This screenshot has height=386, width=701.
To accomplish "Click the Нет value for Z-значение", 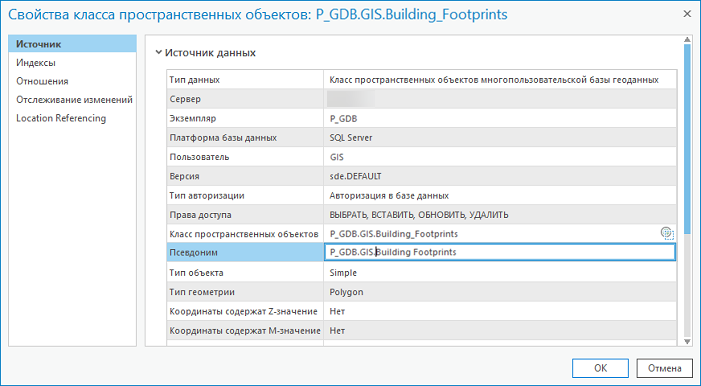I will point(337,311).
